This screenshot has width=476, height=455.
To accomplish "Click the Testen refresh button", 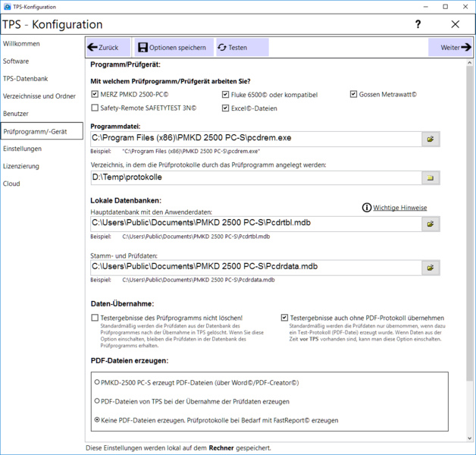I will (243, 47).
